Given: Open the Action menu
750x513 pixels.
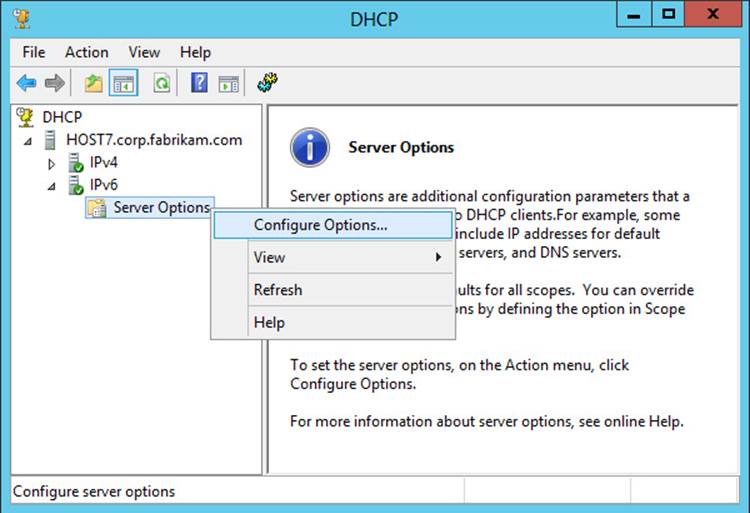Looking at the screenshot, I should [87, 52].
